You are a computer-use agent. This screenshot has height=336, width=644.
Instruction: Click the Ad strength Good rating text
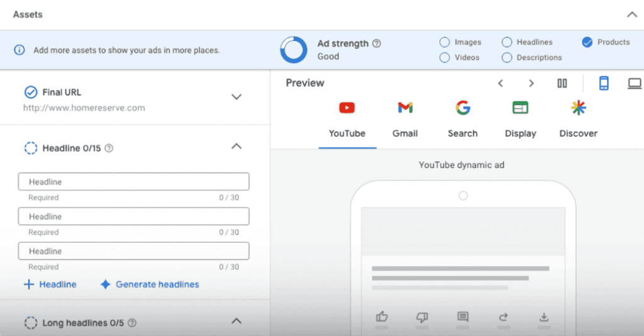coord(328,57)
